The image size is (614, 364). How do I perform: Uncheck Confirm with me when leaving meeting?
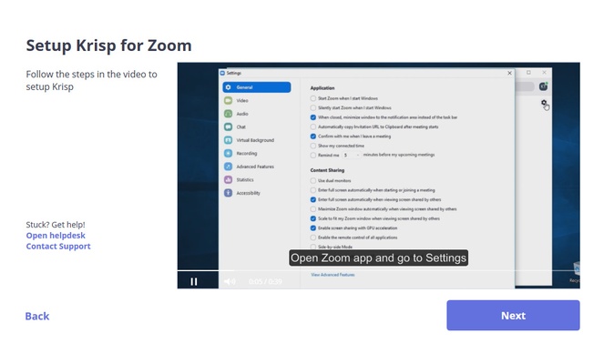pos(312,136)
